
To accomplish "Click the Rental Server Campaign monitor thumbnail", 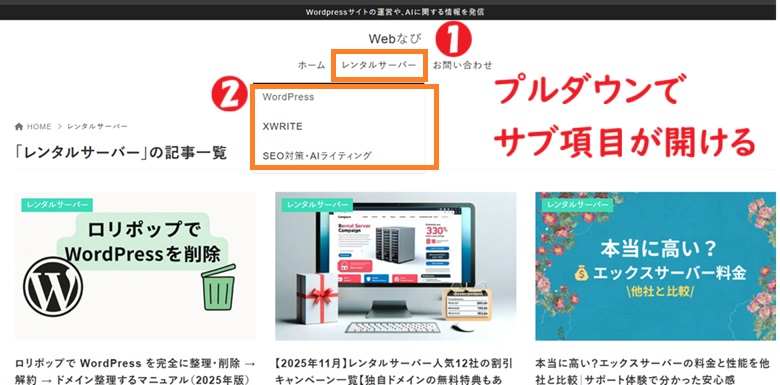I will click(x=395, y=266).
